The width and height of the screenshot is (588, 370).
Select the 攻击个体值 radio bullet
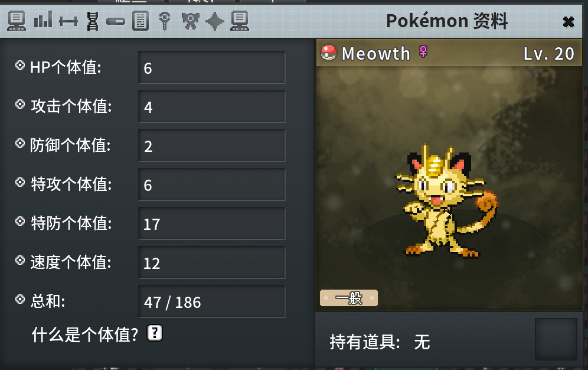point(20,104)
